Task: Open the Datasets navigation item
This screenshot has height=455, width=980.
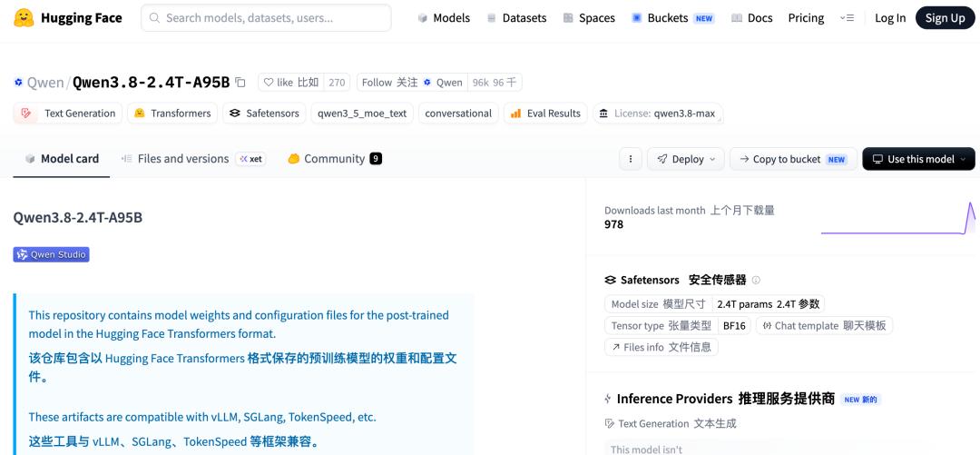Action: pyautogui.click(x=516, y=18)
